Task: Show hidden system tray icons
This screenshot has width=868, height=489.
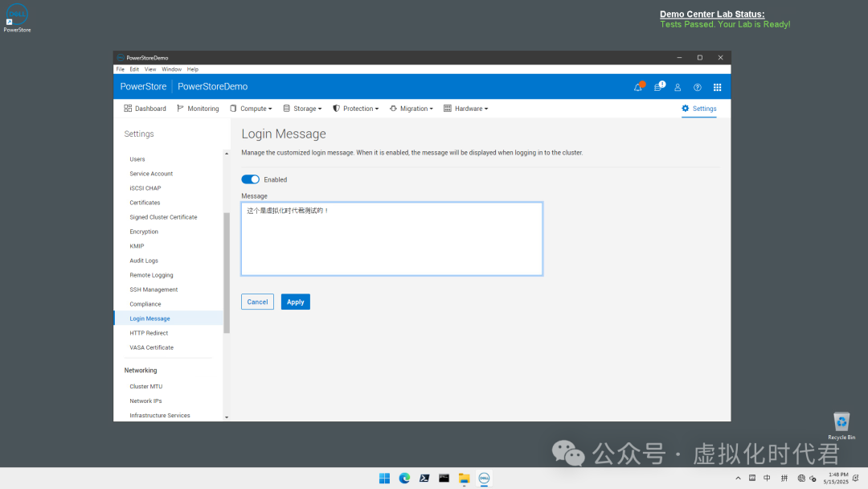Action: pos(738,479)
